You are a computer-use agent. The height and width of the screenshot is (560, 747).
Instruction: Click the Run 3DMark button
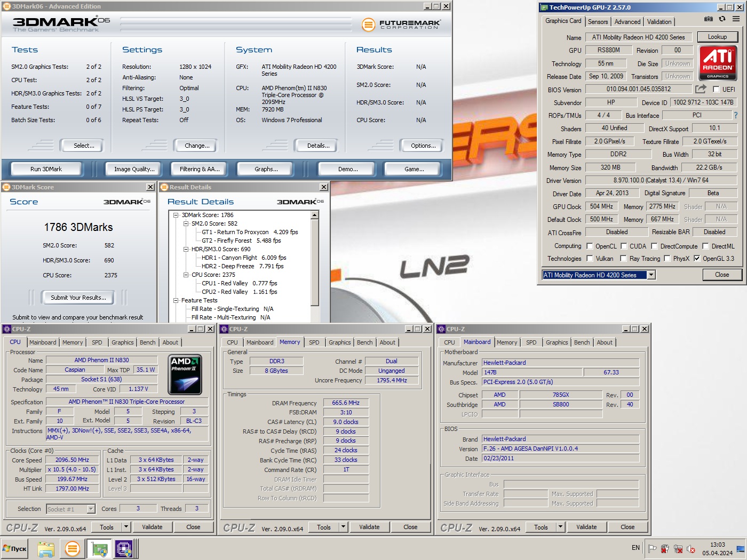[46, 169]
